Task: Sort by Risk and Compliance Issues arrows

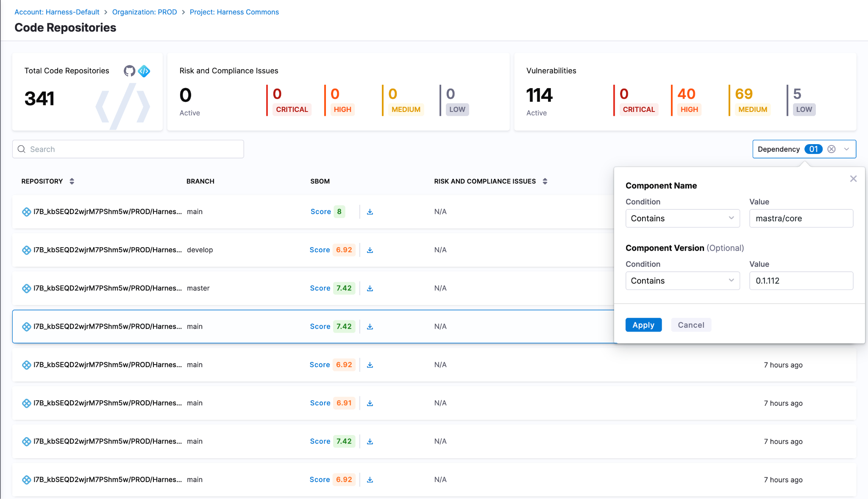Action: click(545, 181)
